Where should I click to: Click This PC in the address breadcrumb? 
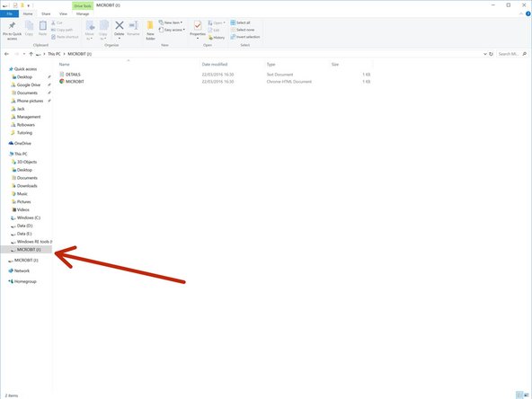tap(54, 54)
